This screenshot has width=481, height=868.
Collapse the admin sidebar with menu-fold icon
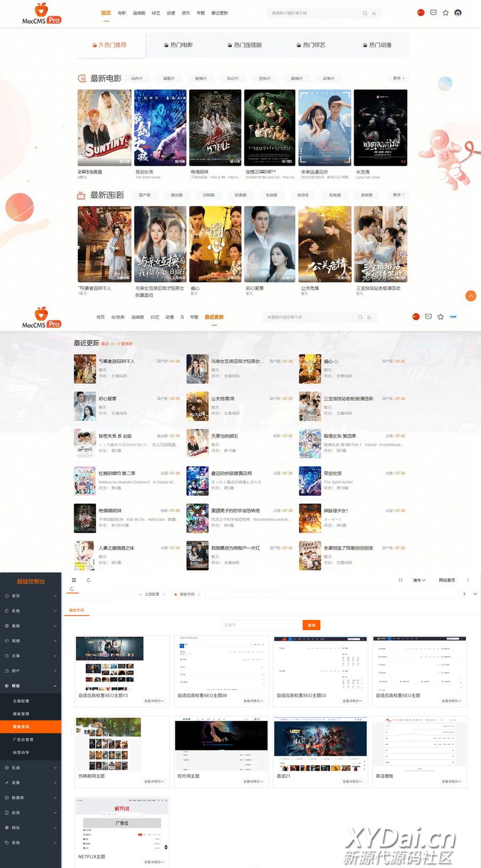tap(74, 580)
